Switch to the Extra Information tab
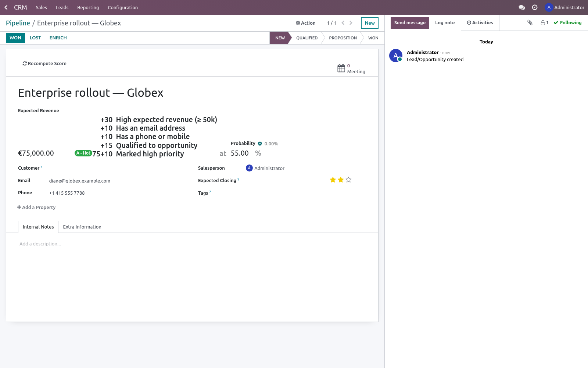 click(x=82, y=227)
